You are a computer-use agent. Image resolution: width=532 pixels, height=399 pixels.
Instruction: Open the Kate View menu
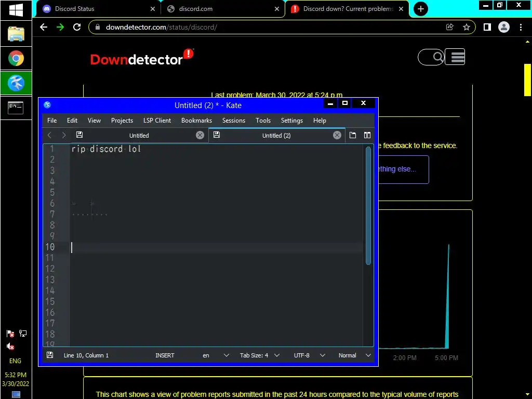(94, 121)
